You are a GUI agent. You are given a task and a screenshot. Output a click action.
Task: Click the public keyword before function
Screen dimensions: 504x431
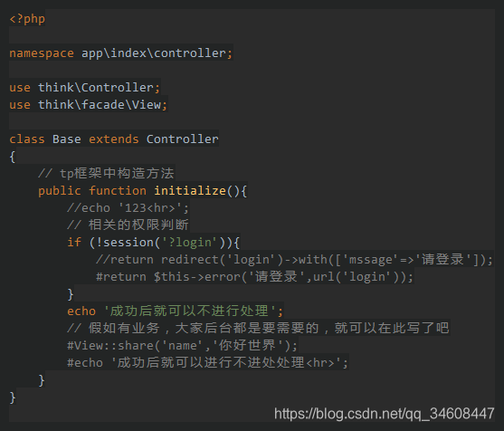coord(60,191)
